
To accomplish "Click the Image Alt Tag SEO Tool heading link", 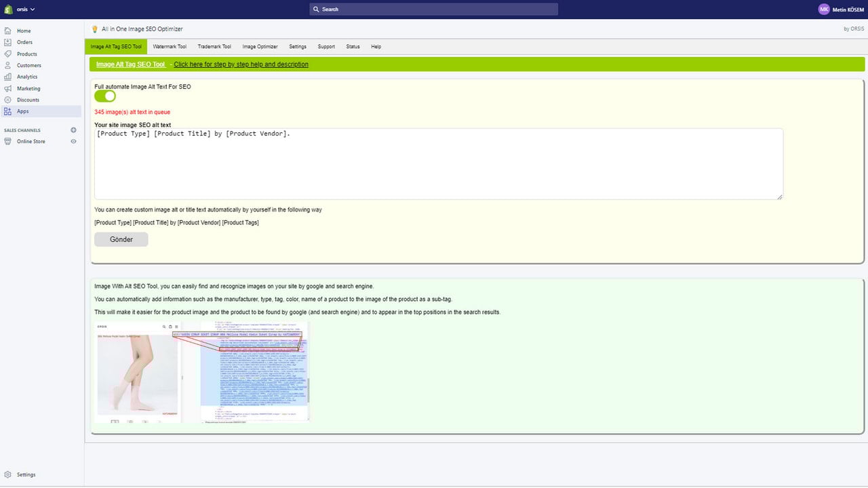I will click(130, 64).
